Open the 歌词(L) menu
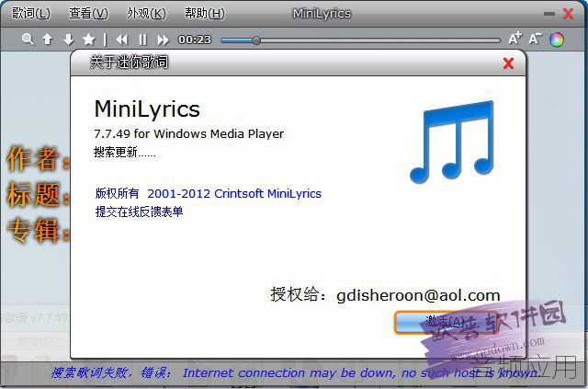 30,14
